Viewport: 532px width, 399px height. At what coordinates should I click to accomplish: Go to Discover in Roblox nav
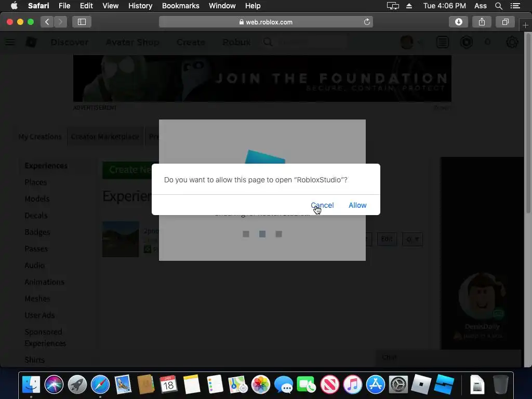(70, 42)
